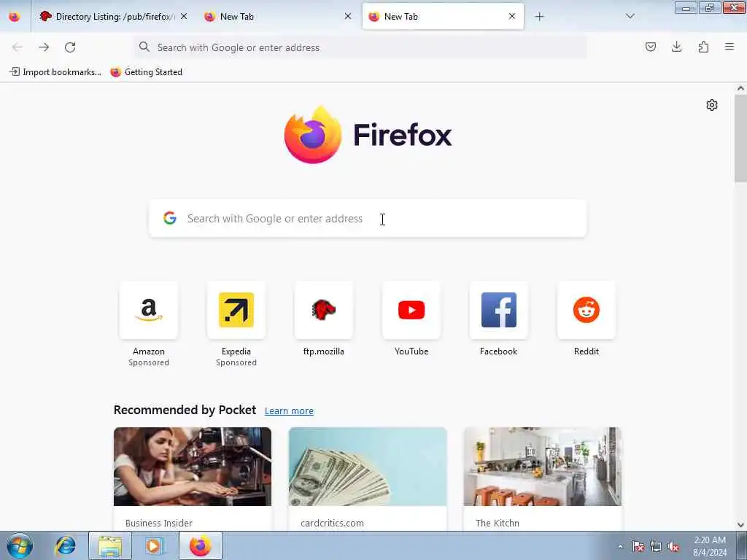Launch Internet Explorer from taskbar
Viewport: 747px width, 560px height.
click(65, 545)
